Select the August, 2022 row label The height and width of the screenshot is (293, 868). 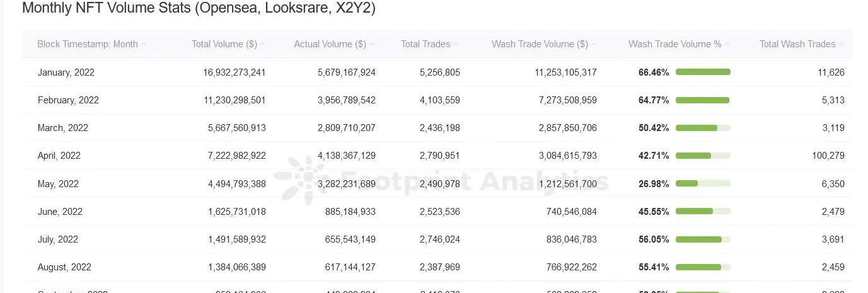click(x=65, y=267)
